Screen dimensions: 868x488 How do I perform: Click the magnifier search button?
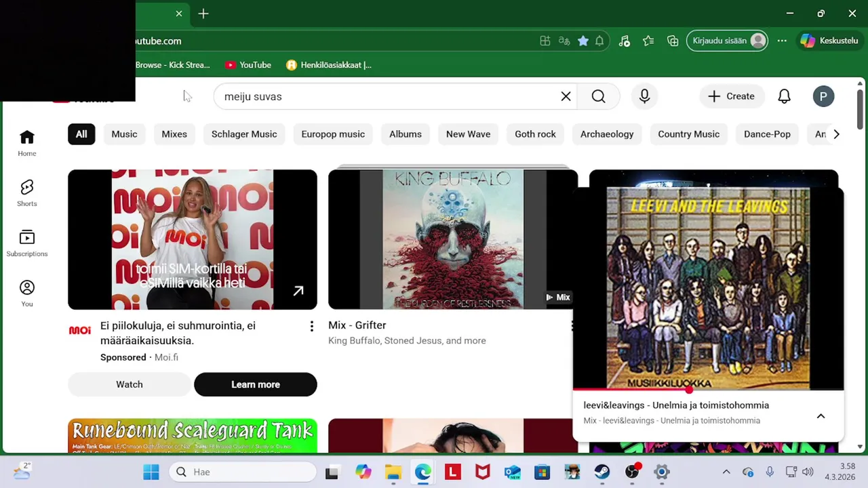598,96
